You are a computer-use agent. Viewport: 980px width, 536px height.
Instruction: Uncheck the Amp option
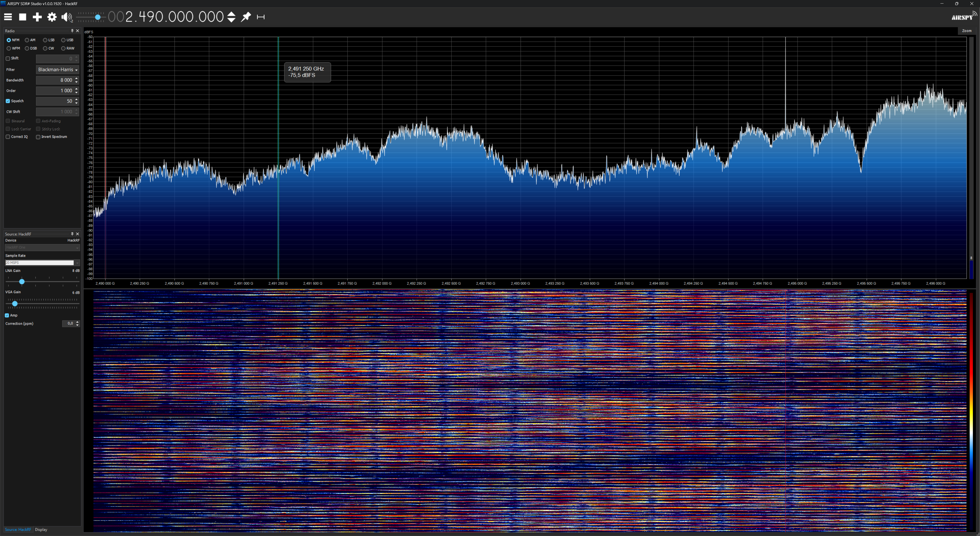coord(7,315)
